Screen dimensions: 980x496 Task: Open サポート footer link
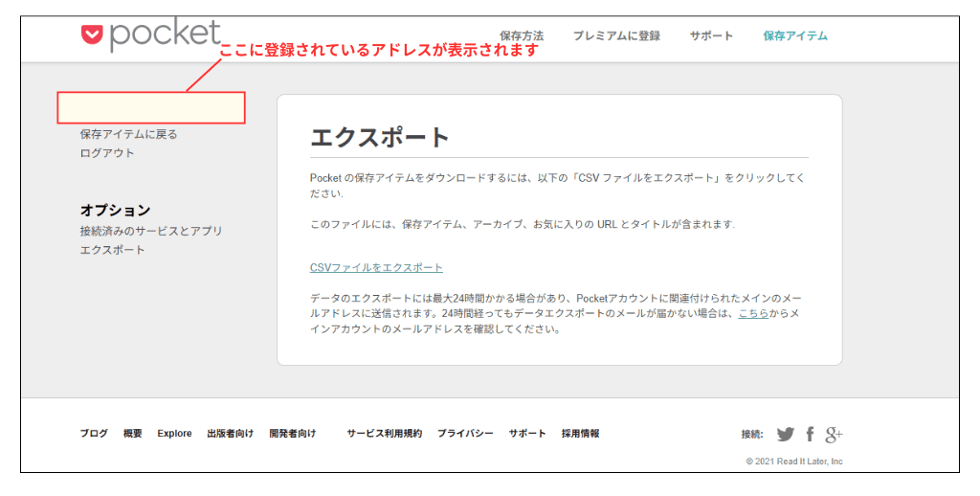[527, 433]
